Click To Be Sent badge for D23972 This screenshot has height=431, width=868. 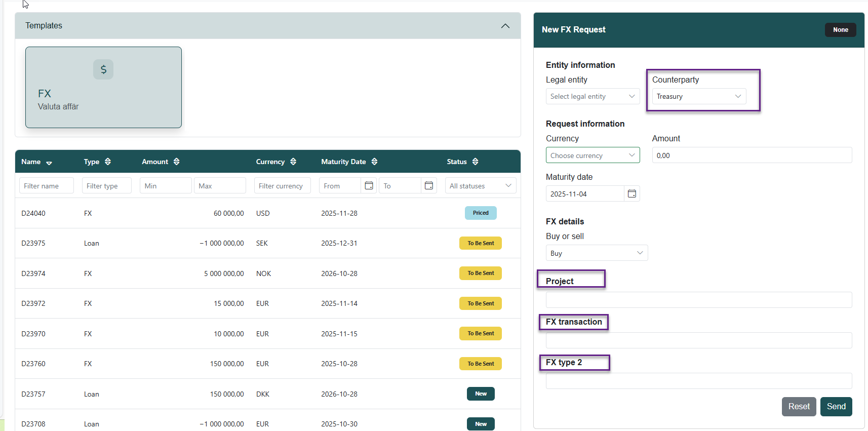click(481, 303)
